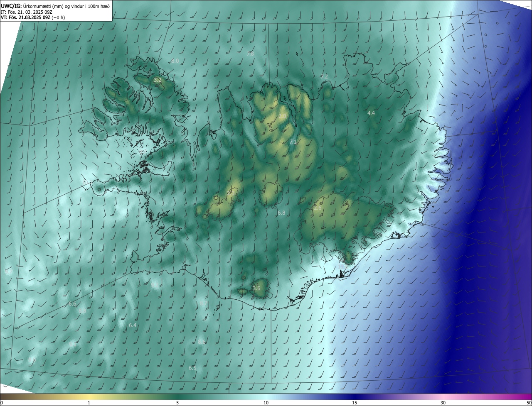532x406 pixels.
Task: Click the 6.6 value label
Action: click(72, 304)
